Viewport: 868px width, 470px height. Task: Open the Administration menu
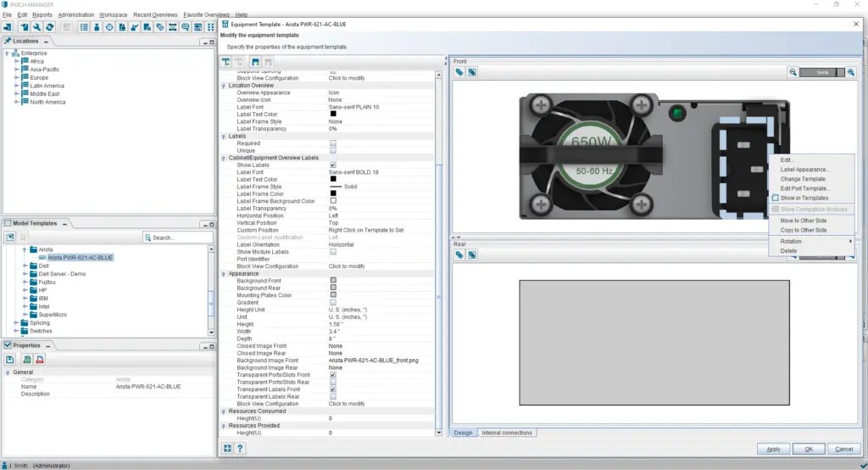click(75, 15)
